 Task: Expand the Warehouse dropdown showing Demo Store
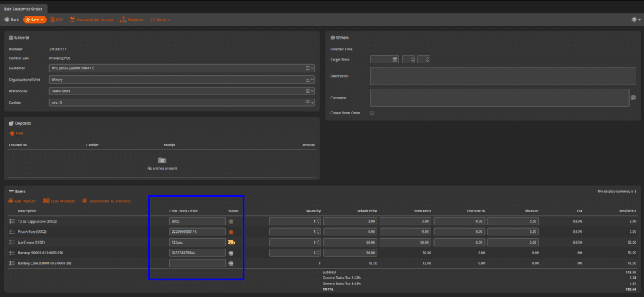pyautogui.click(x=313, y=91)
